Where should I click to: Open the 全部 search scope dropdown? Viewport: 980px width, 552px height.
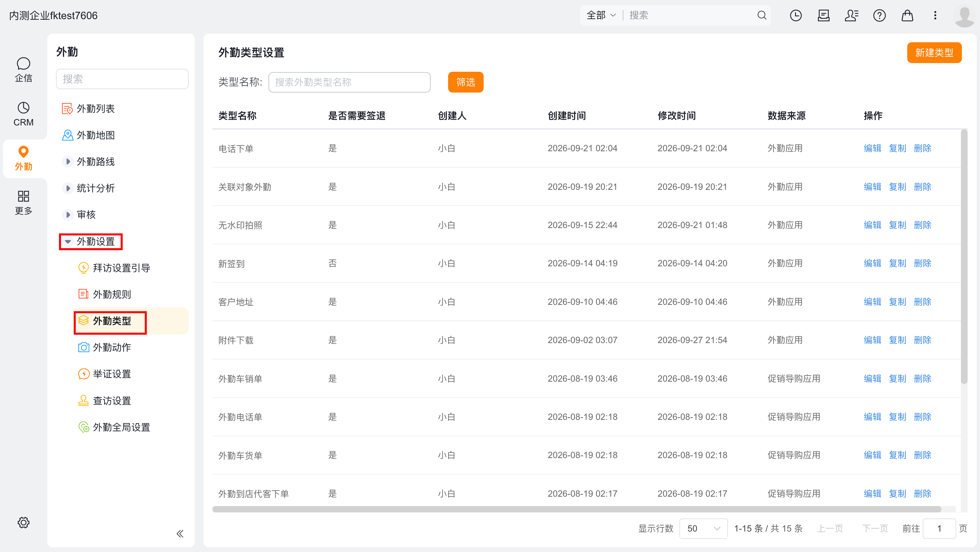[601, 15]
